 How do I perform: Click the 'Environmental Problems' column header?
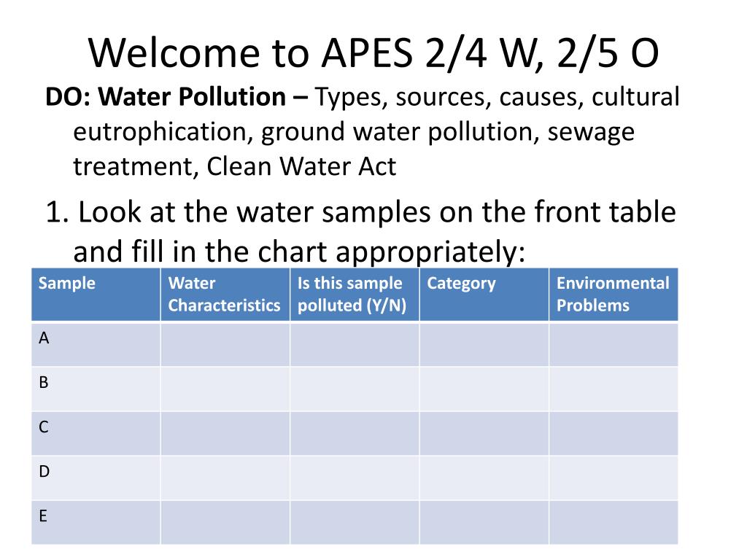tap(614, 295)
